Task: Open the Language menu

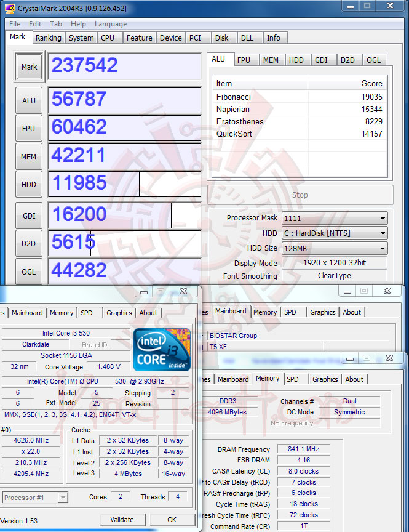Action: pyautogui.click(x=111, y=24)
